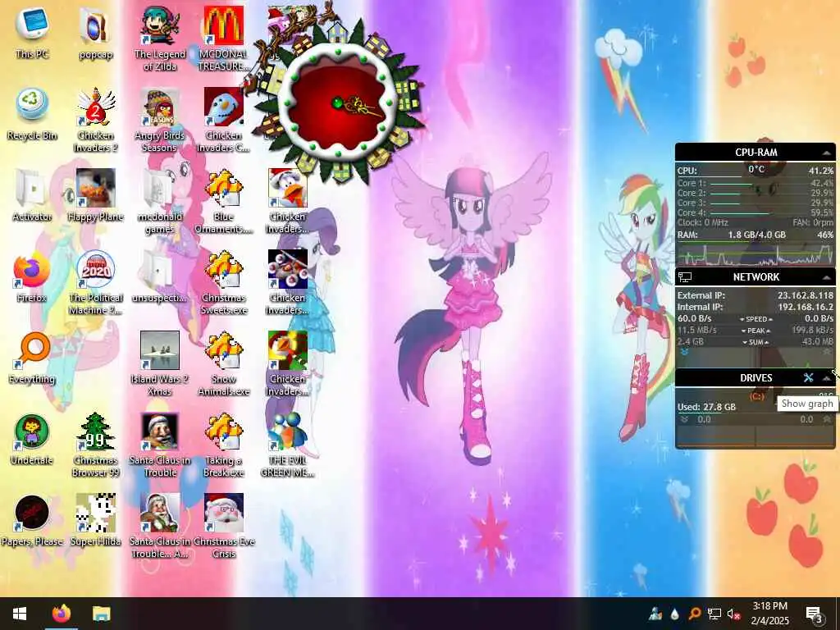
Task: Select the Flappy Plane shortcut
Action: click(x=95, y=195)
